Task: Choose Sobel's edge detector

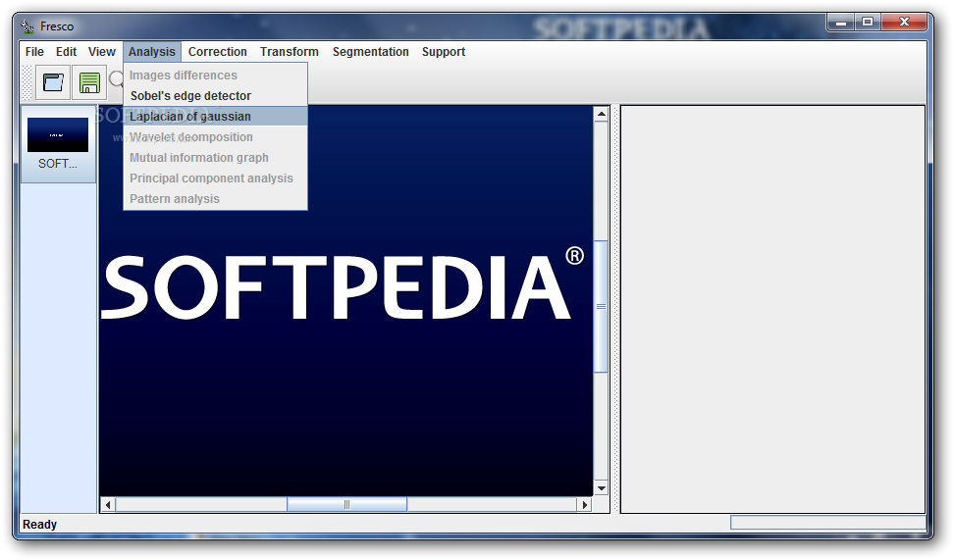Action: tap(215, 95)
